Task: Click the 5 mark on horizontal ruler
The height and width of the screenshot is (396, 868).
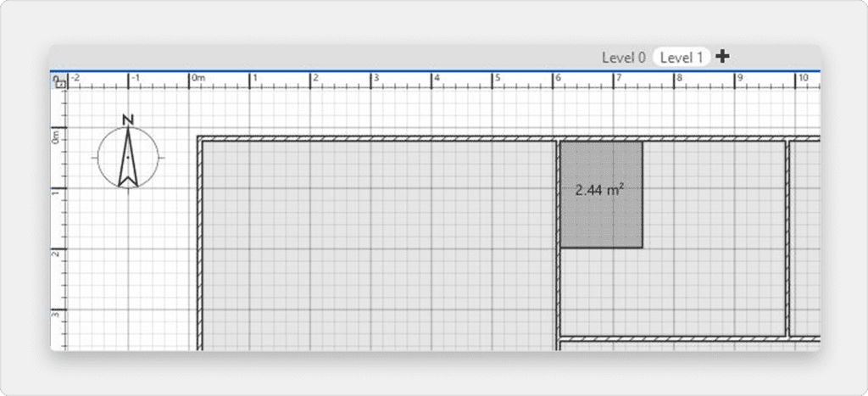Action: coord(498,79)
